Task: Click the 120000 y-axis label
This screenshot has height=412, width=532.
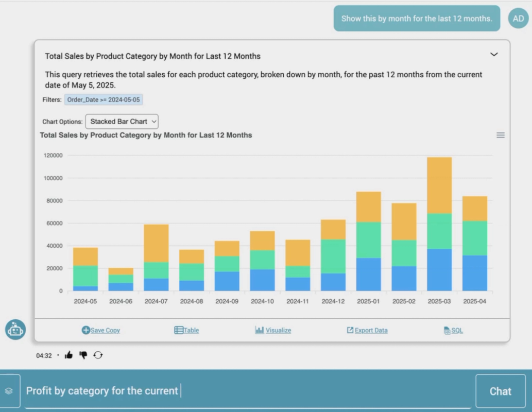Action: tap(53, 156)
